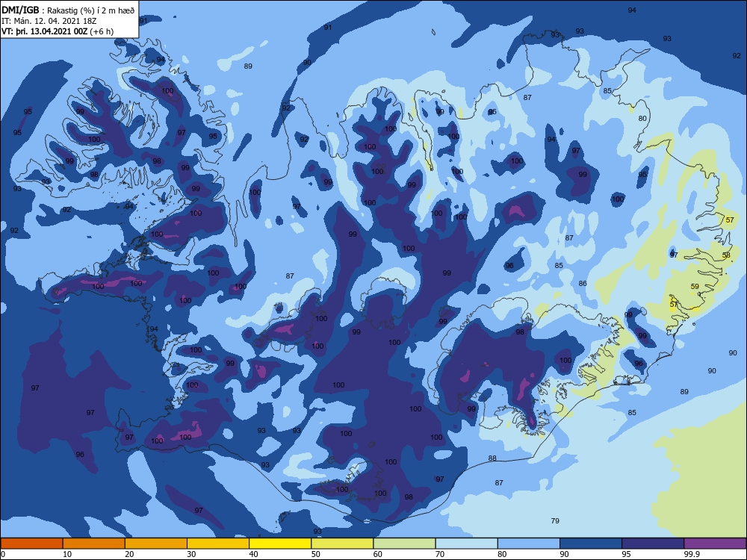Click the legend tick label 70

[x=440, y=554]
